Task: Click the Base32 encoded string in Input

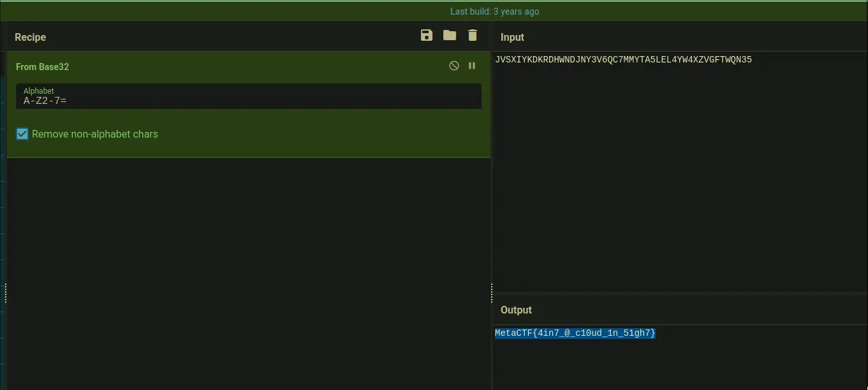Action: (x=623, y=60)
